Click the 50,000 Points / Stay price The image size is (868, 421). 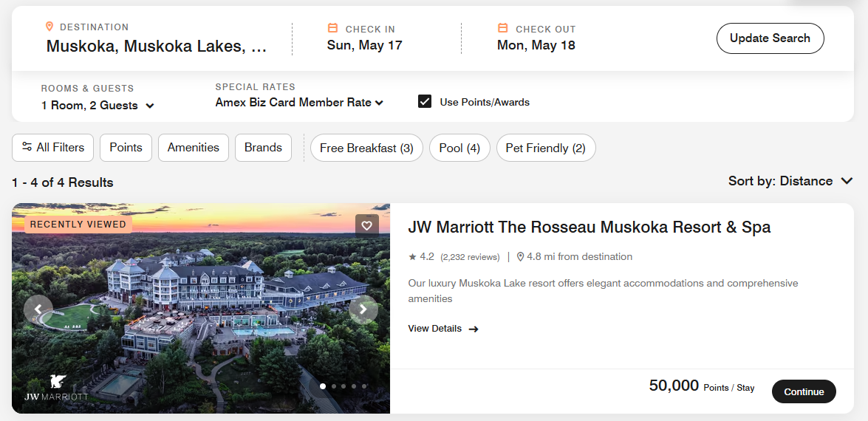(701, 386)
